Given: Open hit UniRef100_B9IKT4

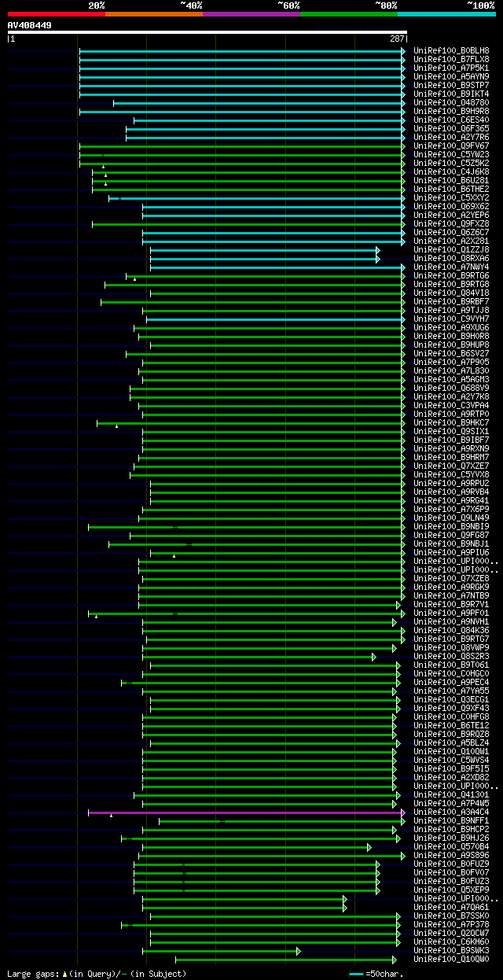Looking at the screenshot, I should coord(451,94).
